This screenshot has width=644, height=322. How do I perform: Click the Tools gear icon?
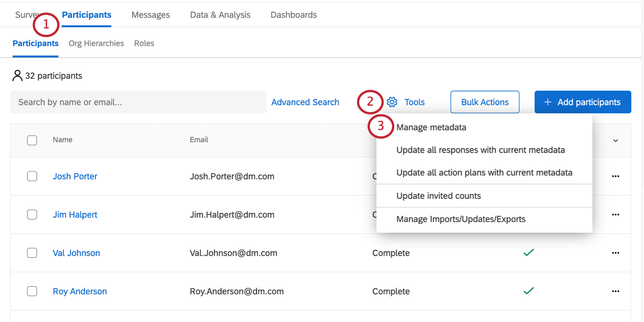pyautogui.click(x=392, y=102)
